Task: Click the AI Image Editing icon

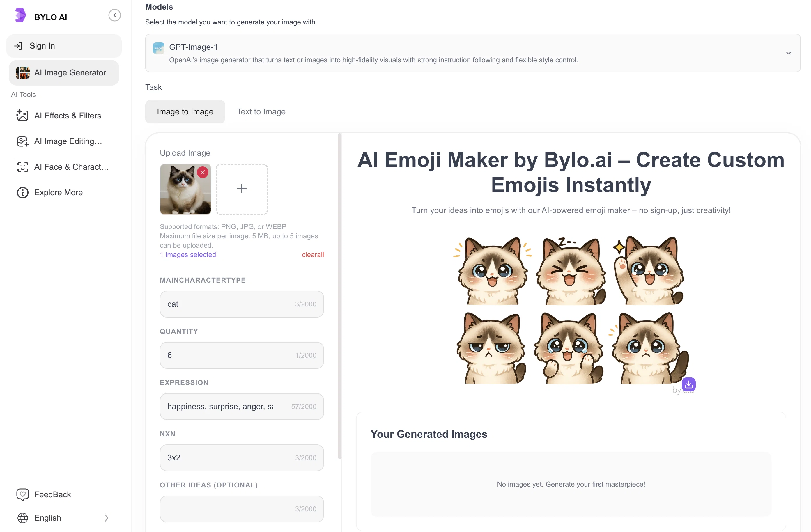Action: click(22, 141)
